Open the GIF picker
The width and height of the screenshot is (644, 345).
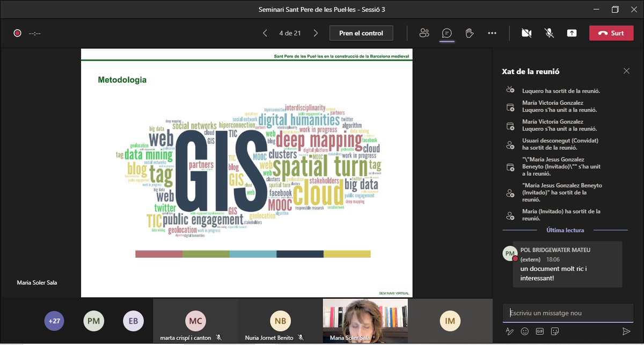pos(540,332)
